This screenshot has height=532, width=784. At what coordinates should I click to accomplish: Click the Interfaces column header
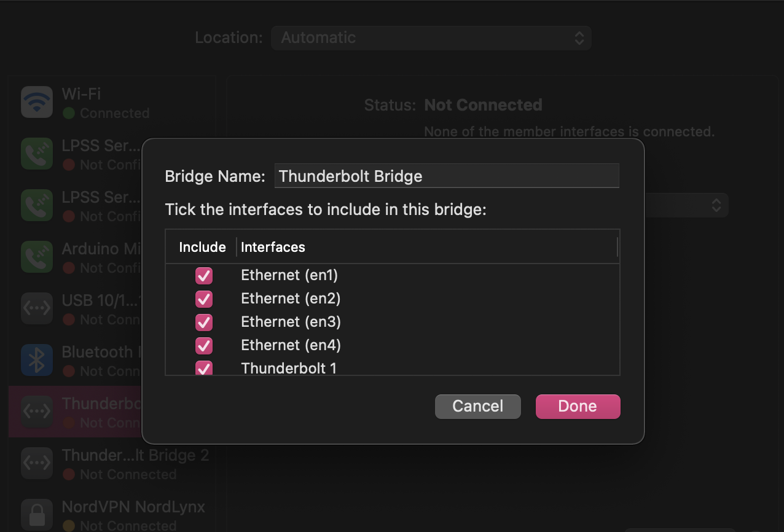[273, 247]
